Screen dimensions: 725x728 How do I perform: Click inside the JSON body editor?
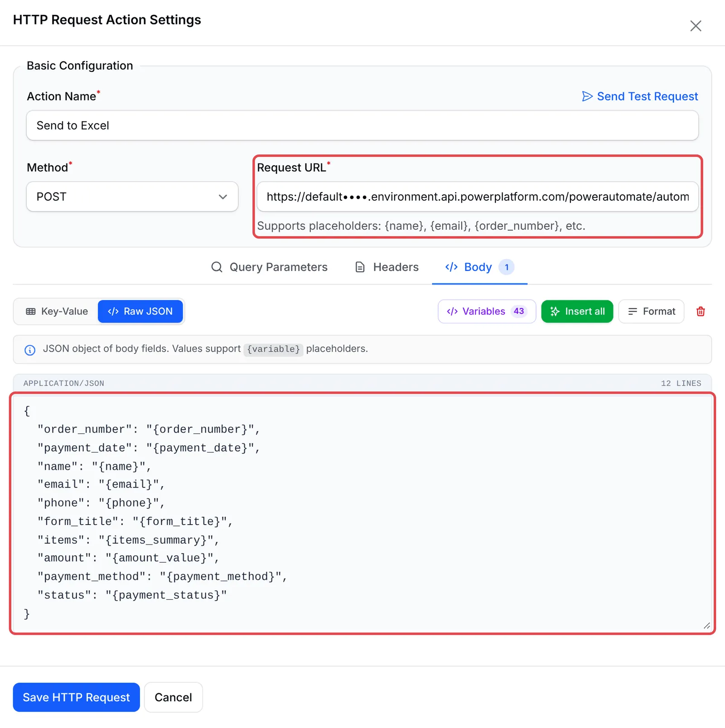pos(362,513)
